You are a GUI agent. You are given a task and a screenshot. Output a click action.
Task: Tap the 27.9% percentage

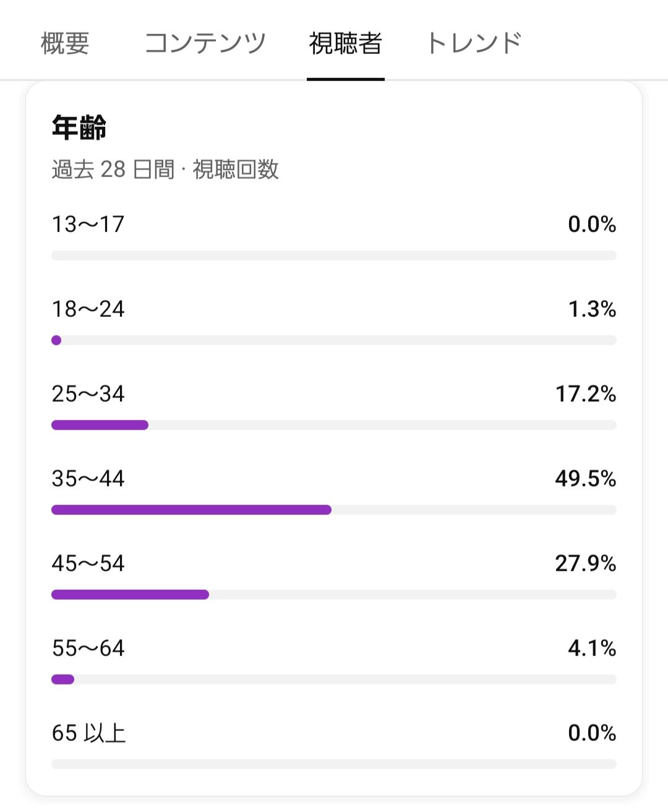[x=586, y=563]
